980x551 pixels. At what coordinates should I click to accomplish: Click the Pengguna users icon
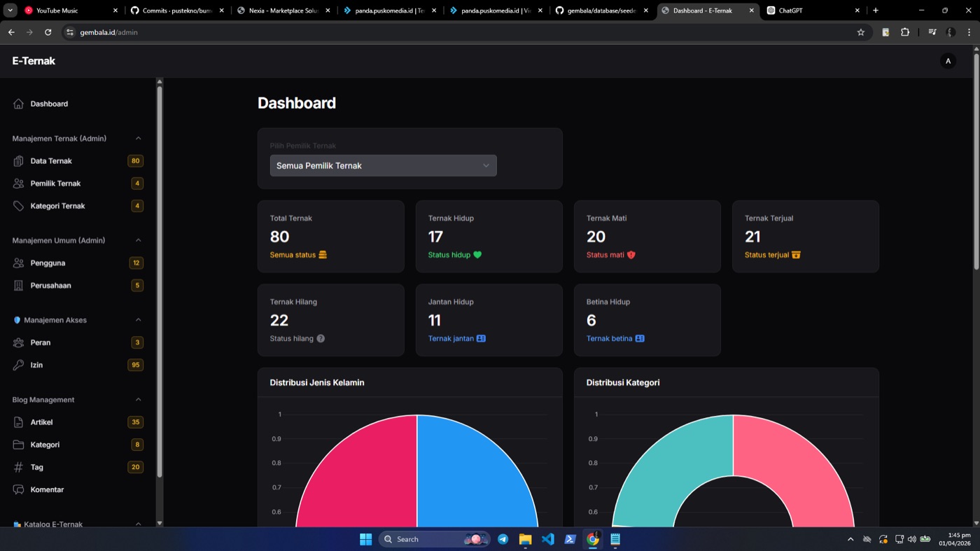18,263
